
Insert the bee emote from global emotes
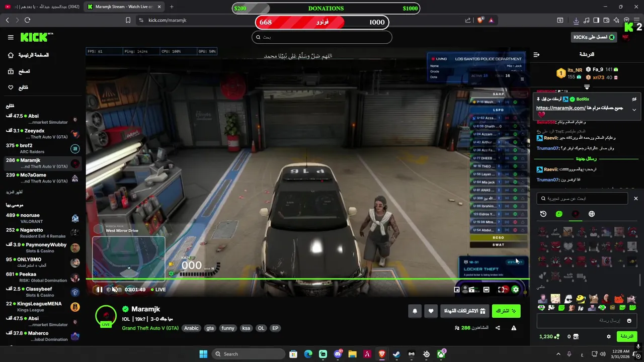pos(581,299)
